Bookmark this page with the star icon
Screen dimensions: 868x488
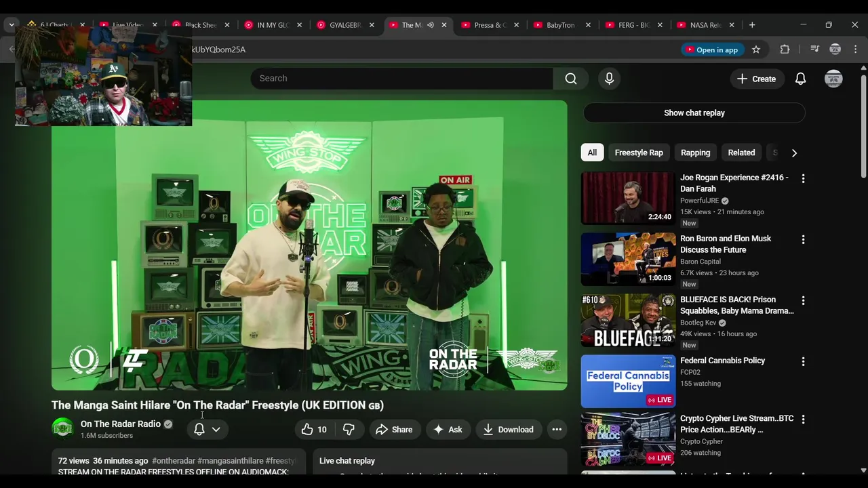click(x=756, y=49)
